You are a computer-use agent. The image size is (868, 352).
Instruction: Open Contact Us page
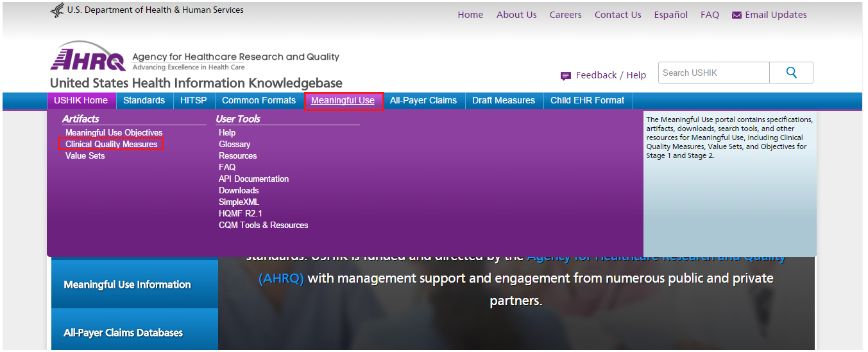click(x=618, y=15)
